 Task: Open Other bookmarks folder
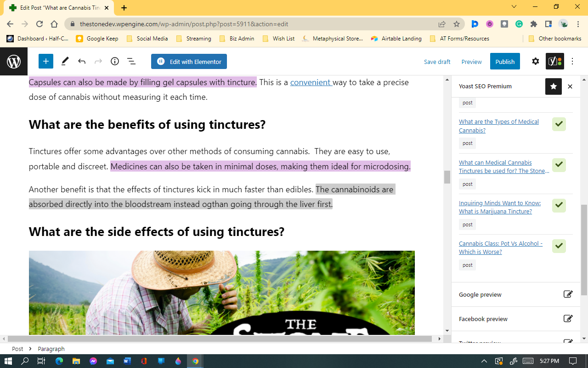555,39
